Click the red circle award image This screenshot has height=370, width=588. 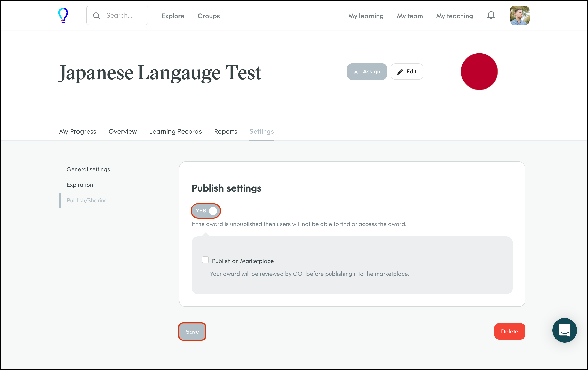(x=479, y=72)
